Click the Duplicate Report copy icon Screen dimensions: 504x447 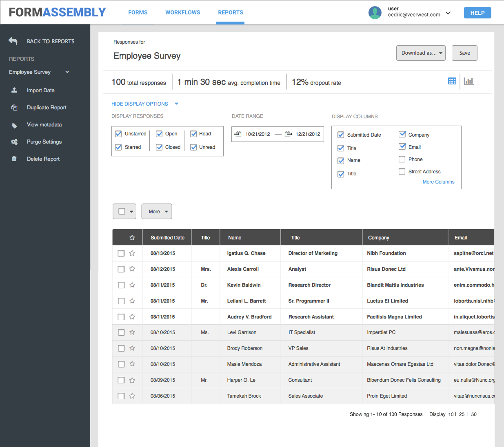pyautogui.click(x=14, y=108)
